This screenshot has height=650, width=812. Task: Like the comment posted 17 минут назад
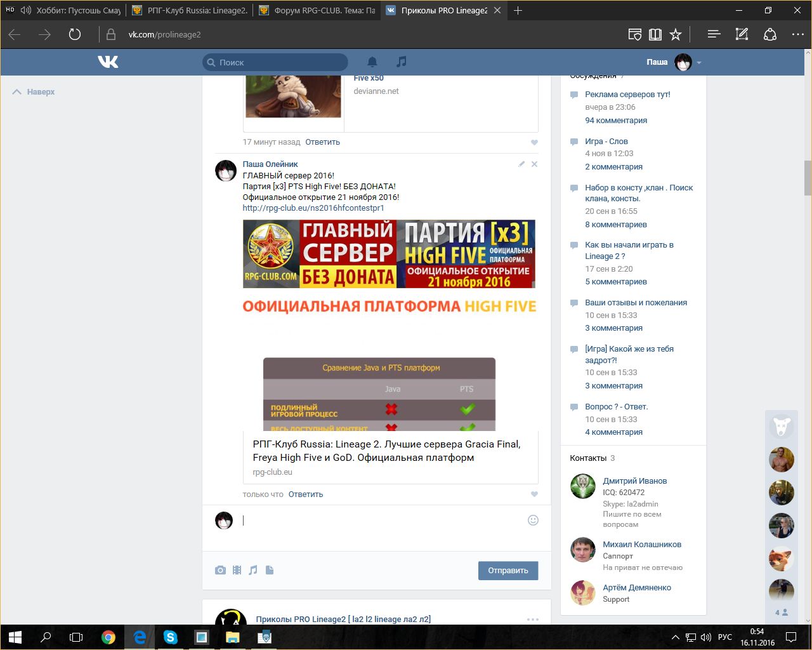coord(534,142)
